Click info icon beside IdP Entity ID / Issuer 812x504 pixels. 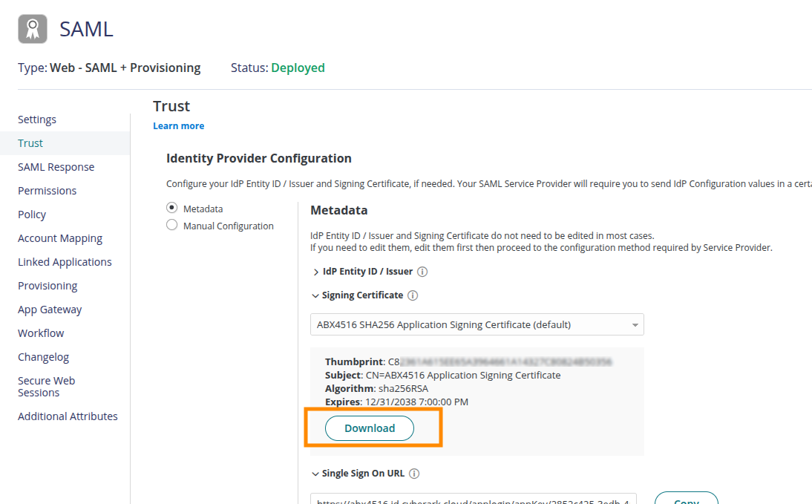click(x=422, y=272)
